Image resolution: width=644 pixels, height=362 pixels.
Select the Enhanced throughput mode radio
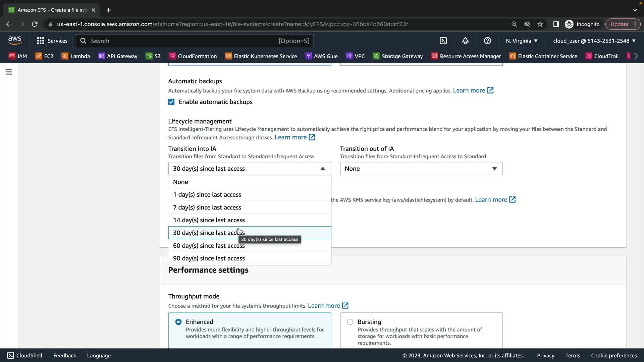(x=178, y=322)
